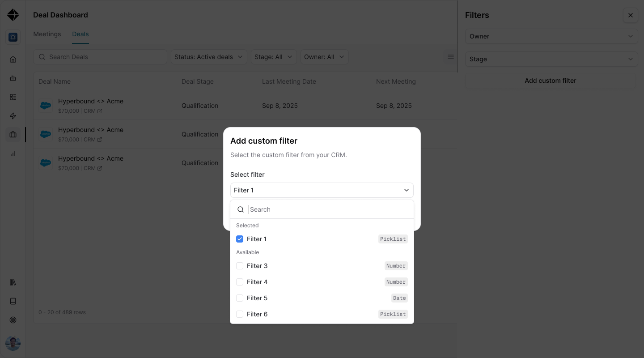This screenshot has width=644, height=358.
Task: Open the Owner filter dropdown in Filters panel
Action: [551, 36]
